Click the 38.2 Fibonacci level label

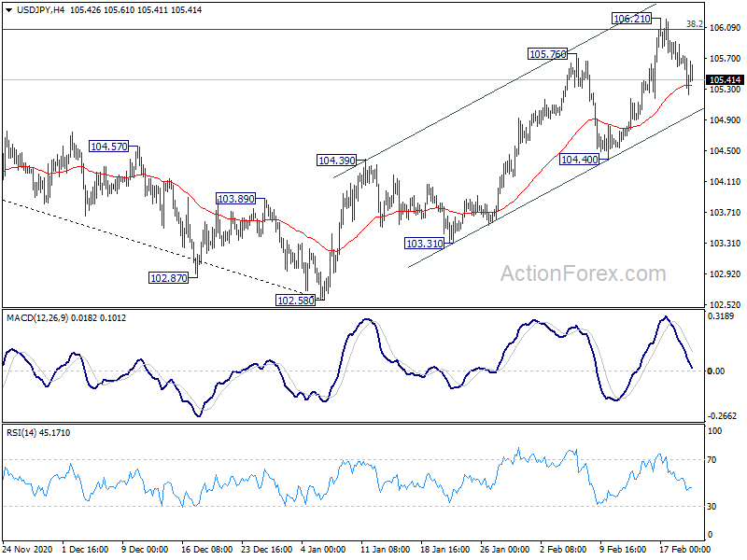tap(694, 23)
